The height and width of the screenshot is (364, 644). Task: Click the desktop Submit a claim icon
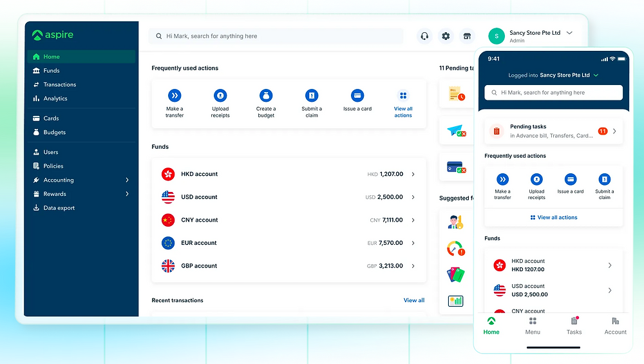click(312, 96)
